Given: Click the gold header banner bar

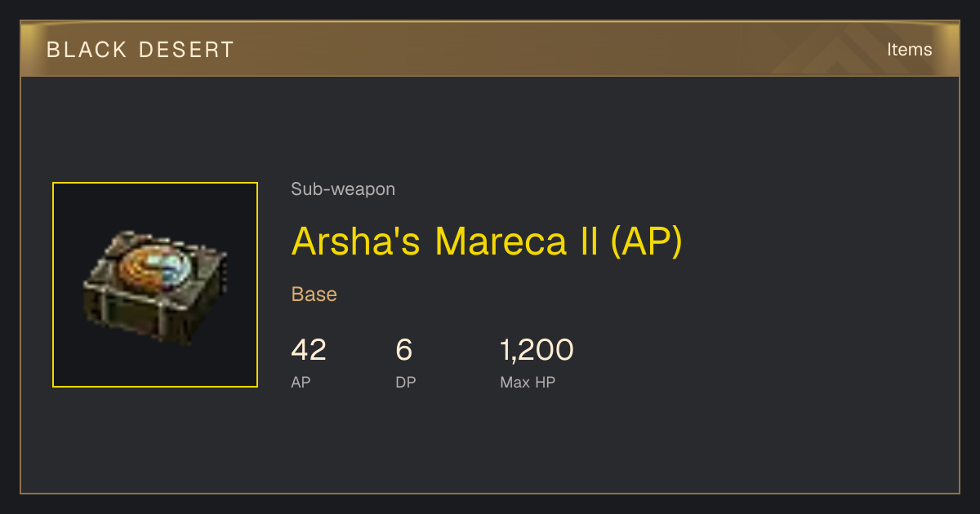Looking at the screenshot, I should point(489,49).
